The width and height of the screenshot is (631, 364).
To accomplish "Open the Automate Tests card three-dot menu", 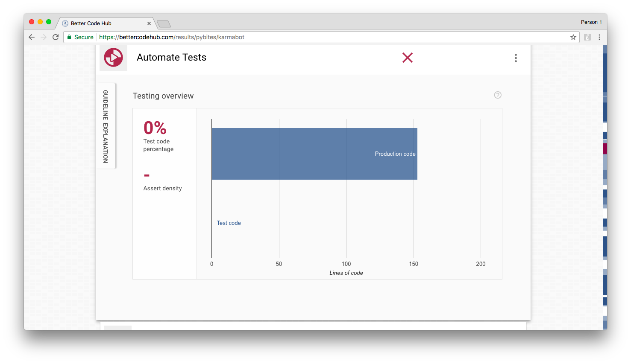I will [516, 58].
